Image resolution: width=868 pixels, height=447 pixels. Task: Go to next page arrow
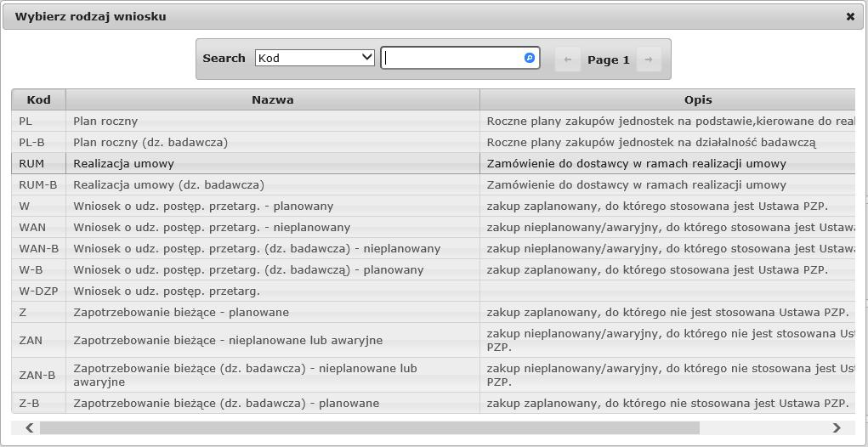pyautogui.click(x=649, y=59)
